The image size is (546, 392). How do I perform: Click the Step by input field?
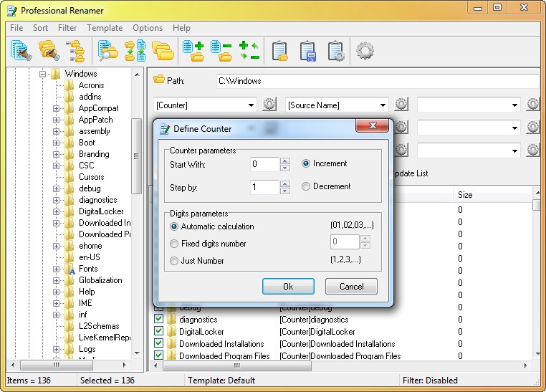click(x=264, y=187)
